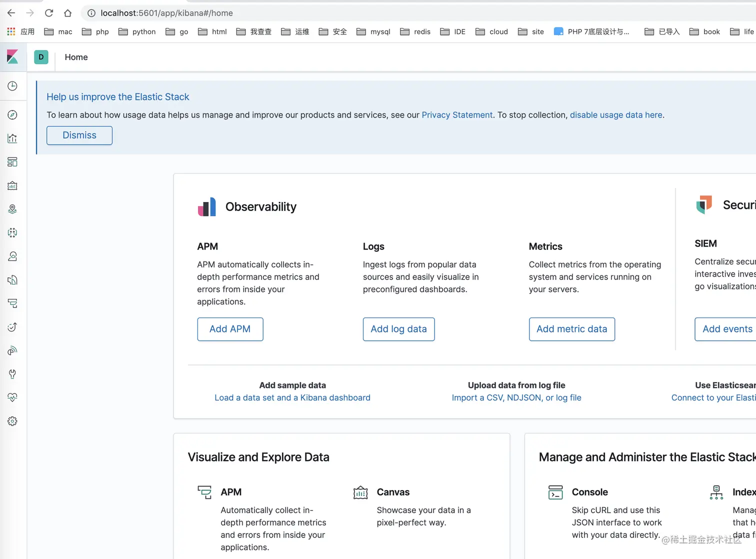Open the 已导入 bookmarks folder
The image size is (756, 559).
(x=662, y=31)
